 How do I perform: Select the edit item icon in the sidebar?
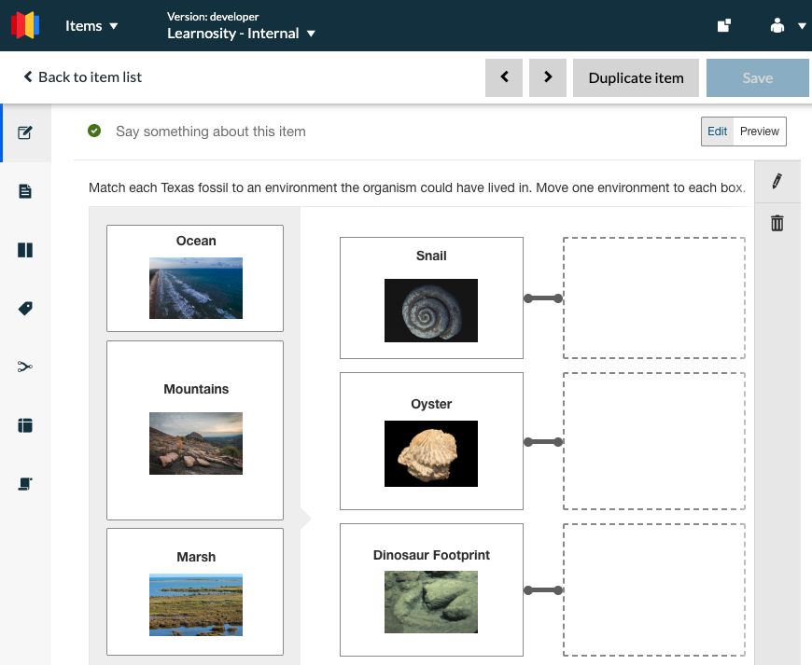click(x=25, y=132)
